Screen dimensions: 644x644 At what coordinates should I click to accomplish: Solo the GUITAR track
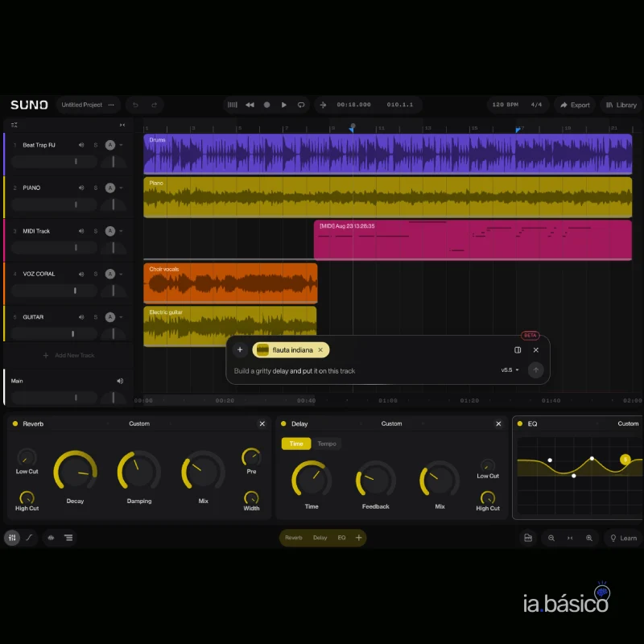[96, 317]
